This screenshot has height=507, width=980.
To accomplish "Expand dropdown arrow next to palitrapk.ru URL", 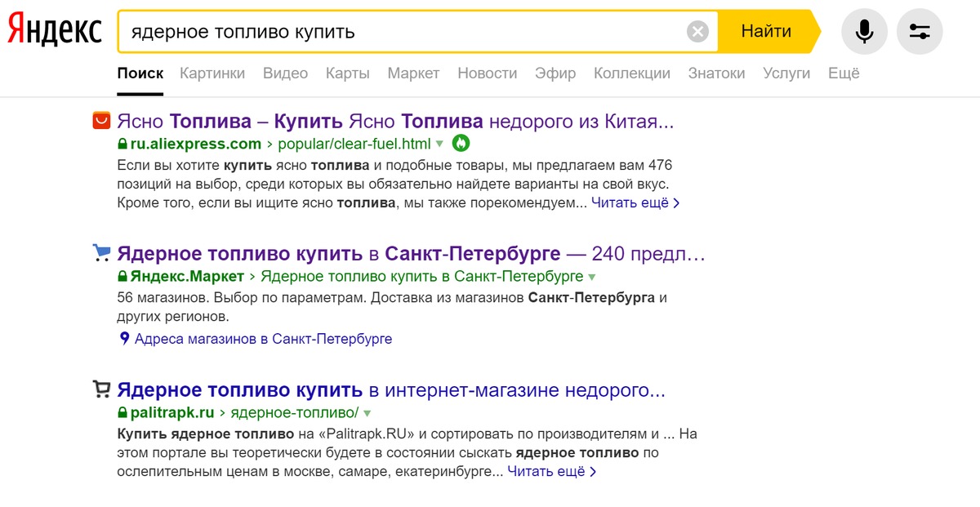I will click(367, 413).
